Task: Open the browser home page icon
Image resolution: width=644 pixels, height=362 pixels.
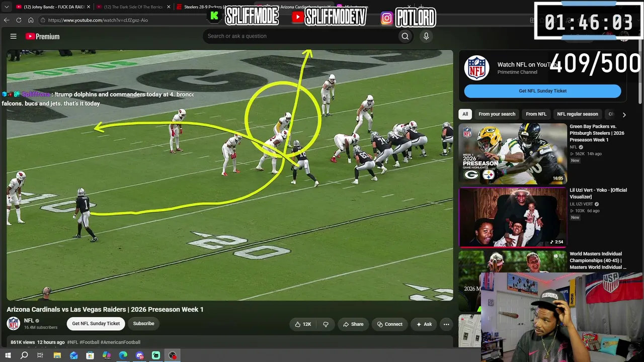Action: click(x=31, y=20)
